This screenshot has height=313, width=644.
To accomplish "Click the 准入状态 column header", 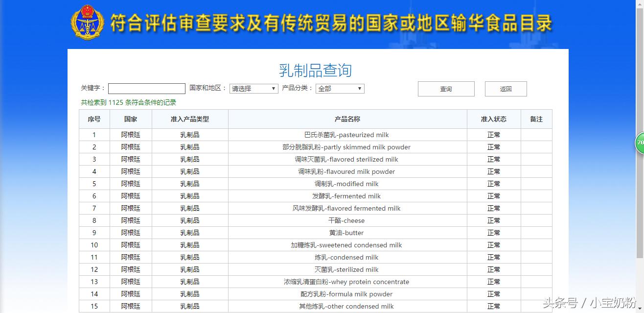I will 493,119.
